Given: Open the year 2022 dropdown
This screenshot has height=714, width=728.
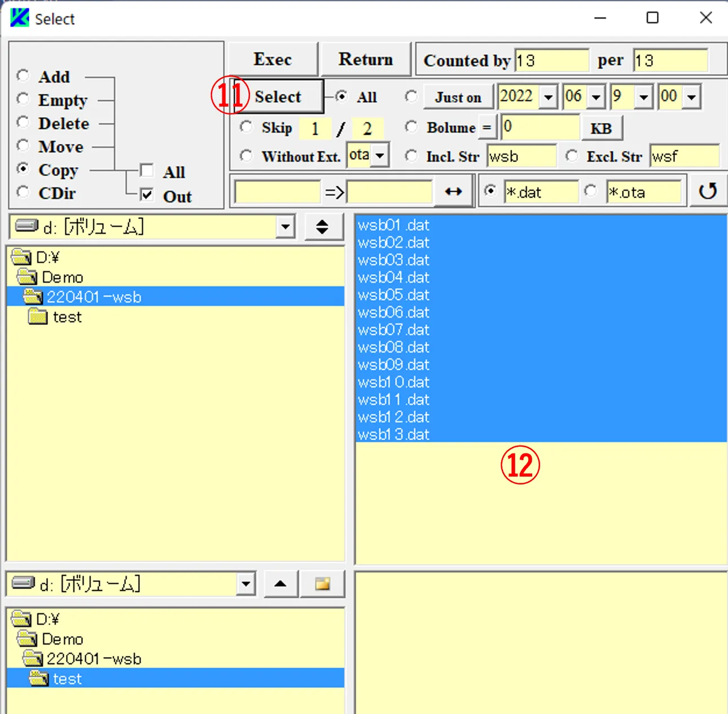Looking at the screenshot, I should tap(548, 97).
